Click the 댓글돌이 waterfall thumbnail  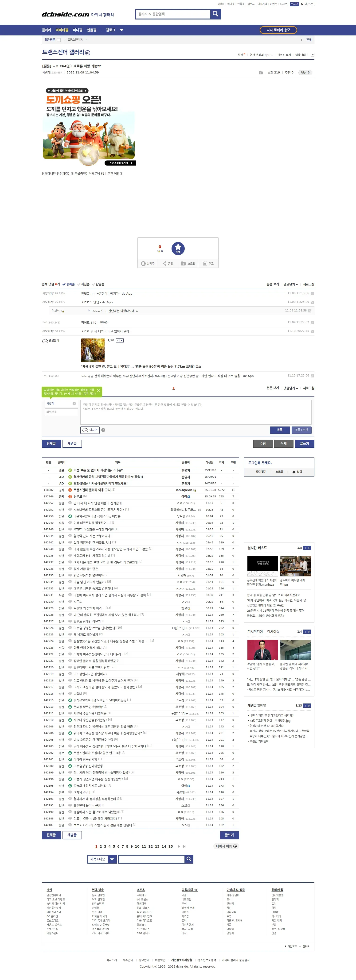pos(93,350)
